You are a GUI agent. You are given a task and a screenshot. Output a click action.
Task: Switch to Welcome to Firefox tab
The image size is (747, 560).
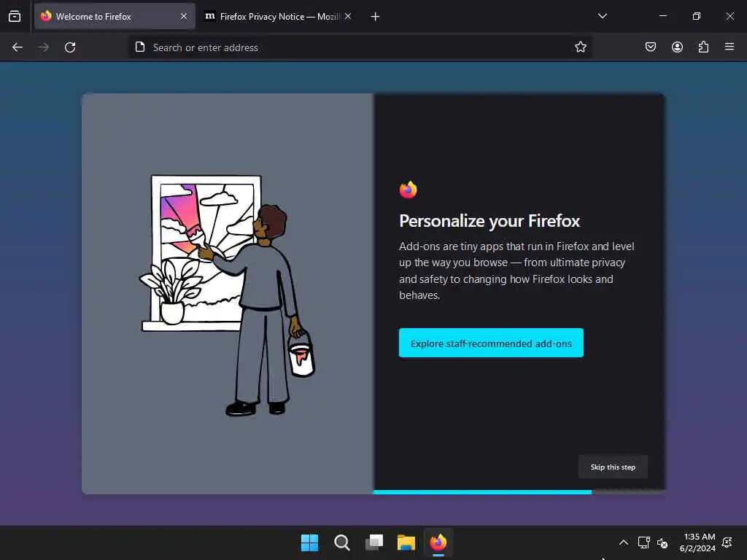(x=115, y=16)
